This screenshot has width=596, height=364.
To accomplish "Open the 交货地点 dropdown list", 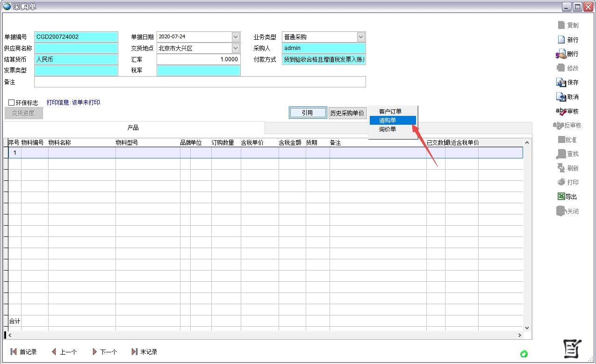I will pyautogui.click(x=236, y=48).
